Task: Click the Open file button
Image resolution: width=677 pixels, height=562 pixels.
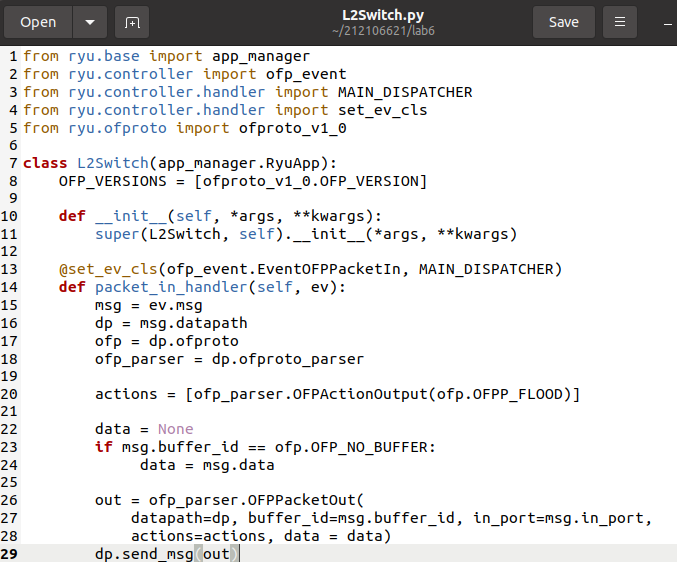Action: (x=38, y=22)
